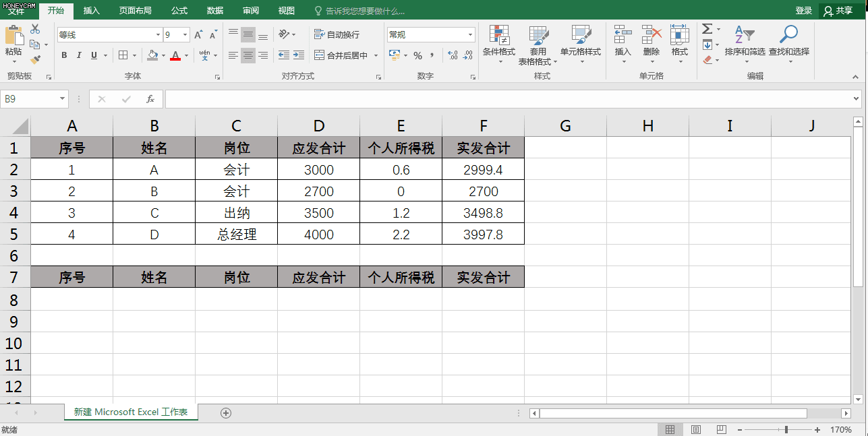Image resolution: width=868 pixels, height=436 pixels.
Task: Align cell text right
Action: click(263, 55)
